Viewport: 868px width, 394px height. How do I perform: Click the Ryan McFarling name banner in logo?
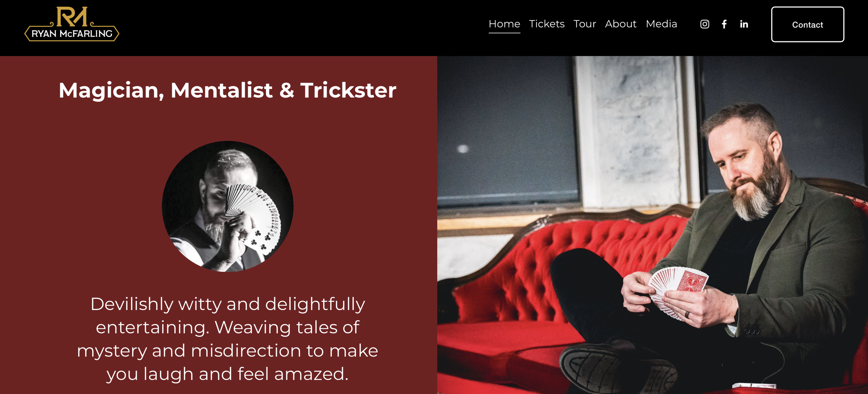(72, 34)
